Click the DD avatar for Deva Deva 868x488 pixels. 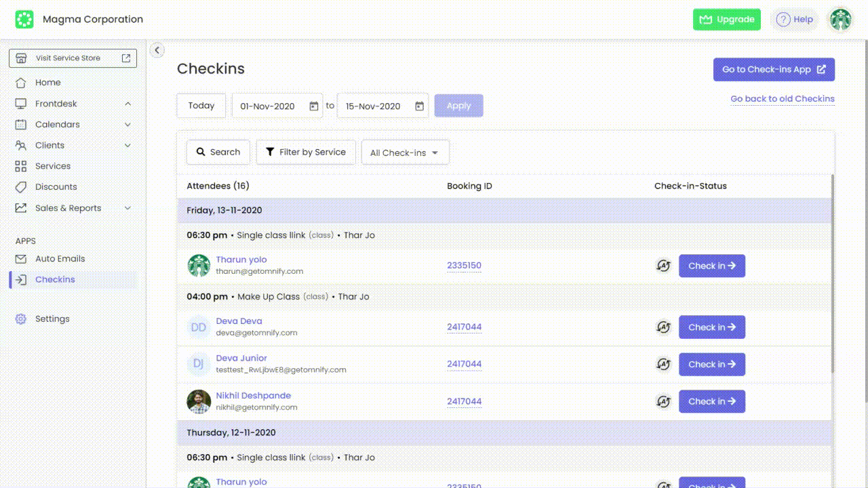[x=199, y=327]
